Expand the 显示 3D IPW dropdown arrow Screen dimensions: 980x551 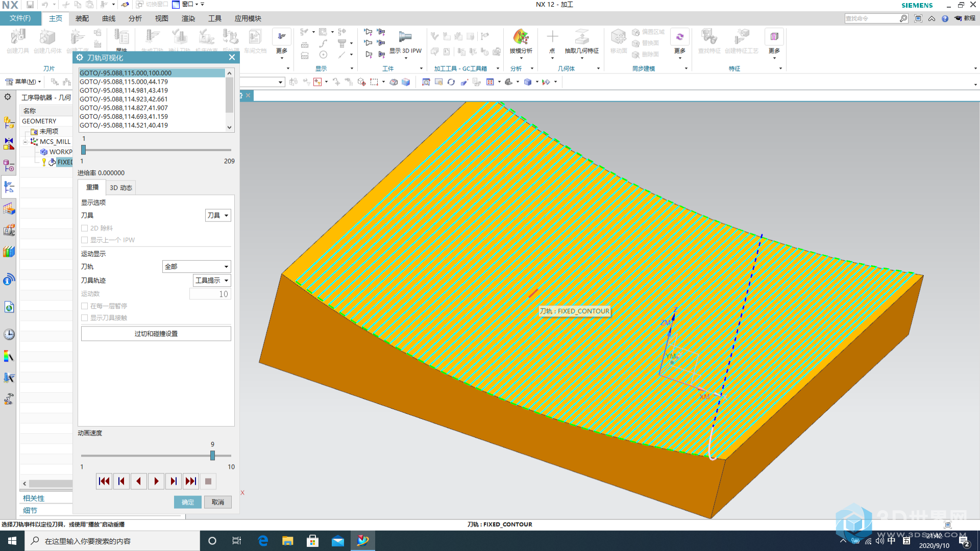[406, 58]
